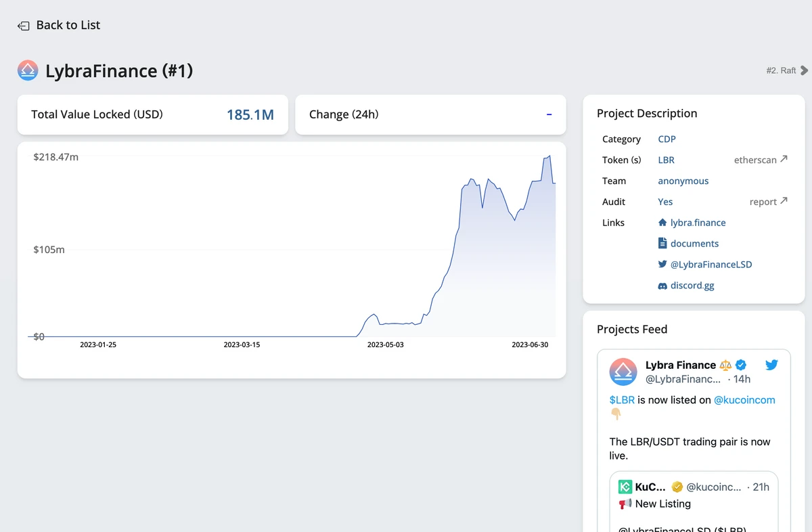Click the 21h quoted tweet timestamp

point(761,487)
